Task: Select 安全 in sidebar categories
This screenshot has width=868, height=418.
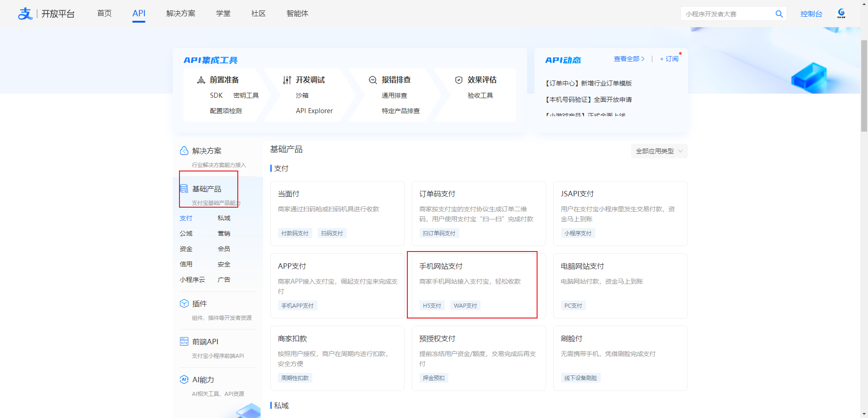Action: [x=224, y=264]
